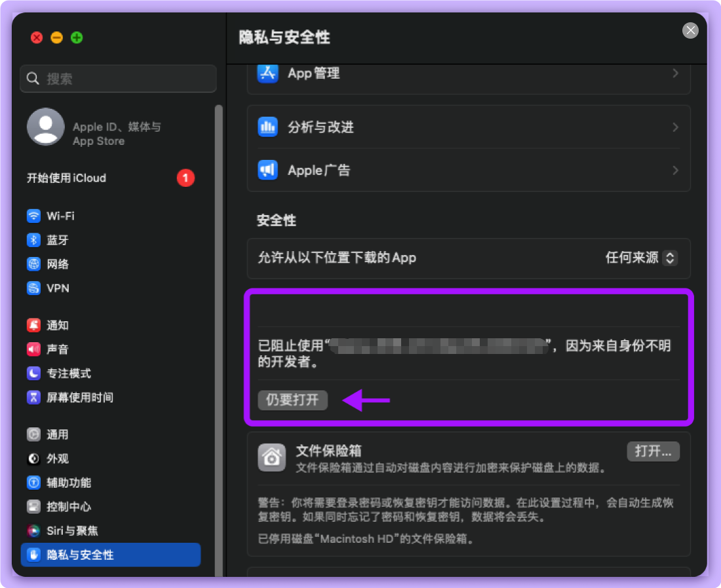Screen dimensions: 721x588
Task: Click the 分析与改进 row label
Action: (x=321, y=127)
